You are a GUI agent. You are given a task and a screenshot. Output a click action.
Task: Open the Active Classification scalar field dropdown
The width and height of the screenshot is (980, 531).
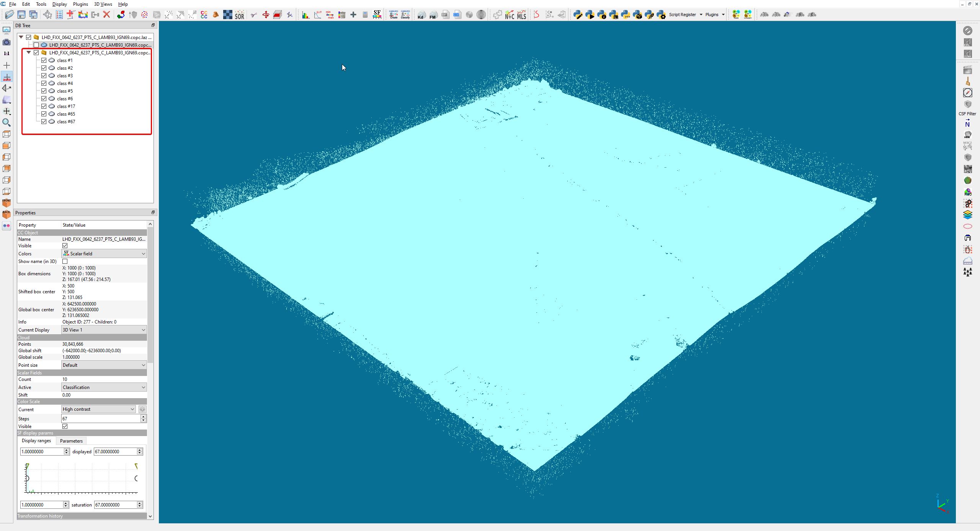point(104,387)
